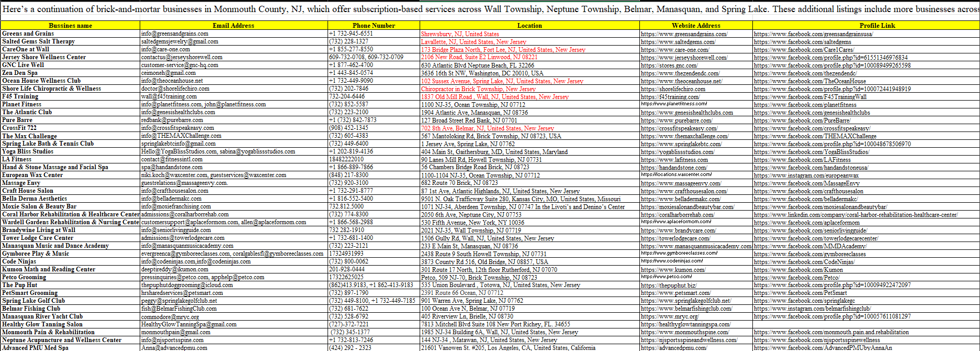Select the "Planet Fitness" name cell
The image size is (980, 351).
coord(70,104)
